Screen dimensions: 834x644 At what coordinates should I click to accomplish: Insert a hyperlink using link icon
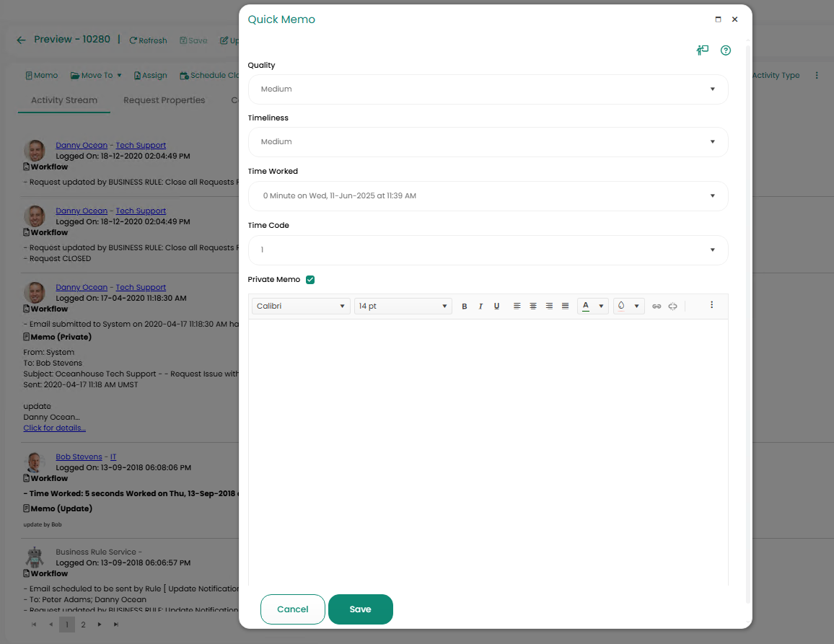tap(657, 306)
